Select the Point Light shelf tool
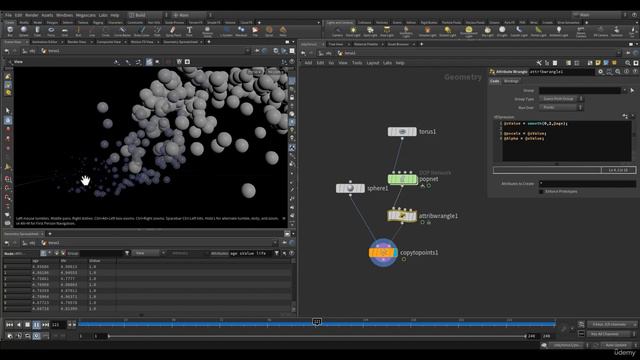 [x=353, y=31]
